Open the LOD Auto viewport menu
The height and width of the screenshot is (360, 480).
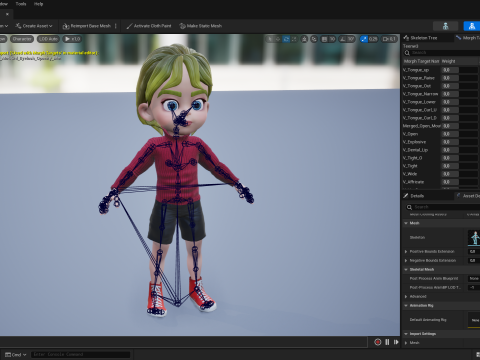pyautogui.click(x=48, y=39)
